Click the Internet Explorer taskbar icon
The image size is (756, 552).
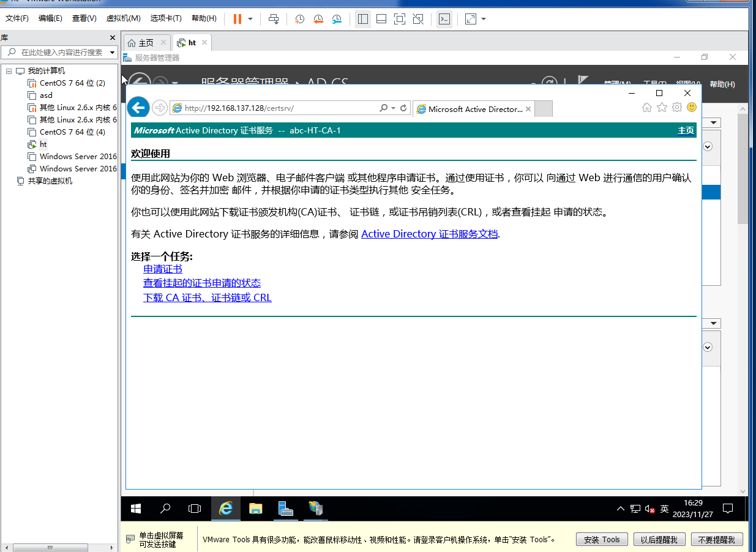pyautogui.click(x=226, y=509)
